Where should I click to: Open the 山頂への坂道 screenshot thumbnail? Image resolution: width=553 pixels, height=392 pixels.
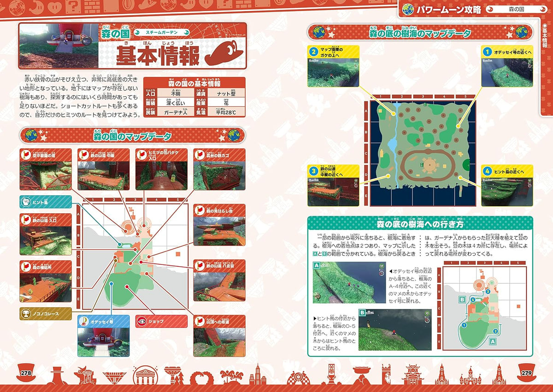(x=219, y=342)
